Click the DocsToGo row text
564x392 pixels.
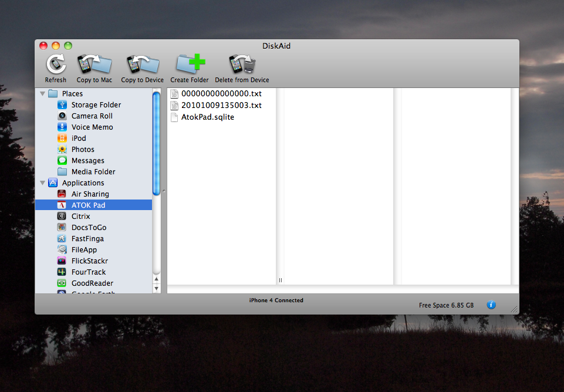point(89,227)
